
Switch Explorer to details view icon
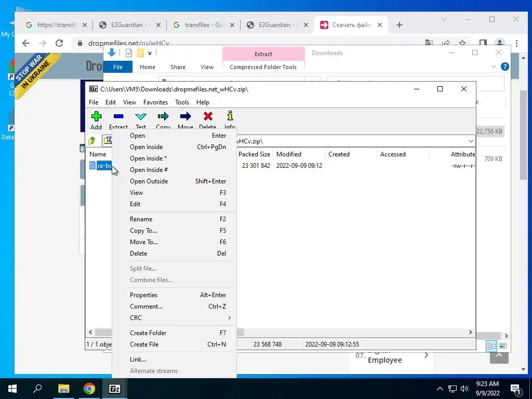tap(491, 345)
